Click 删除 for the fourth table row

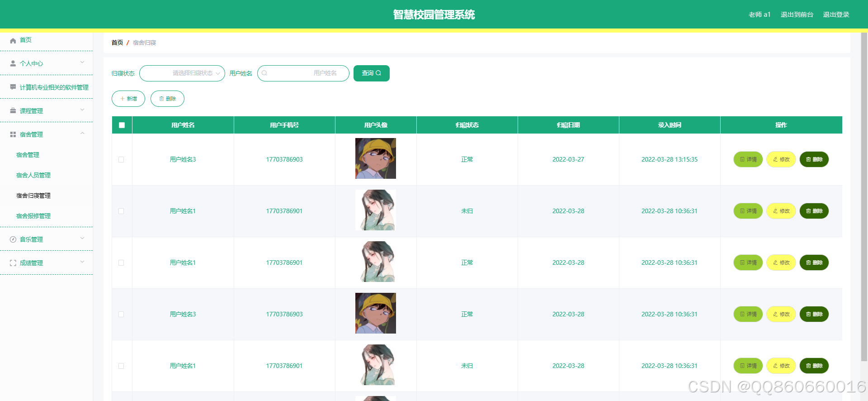pos(814,314)
